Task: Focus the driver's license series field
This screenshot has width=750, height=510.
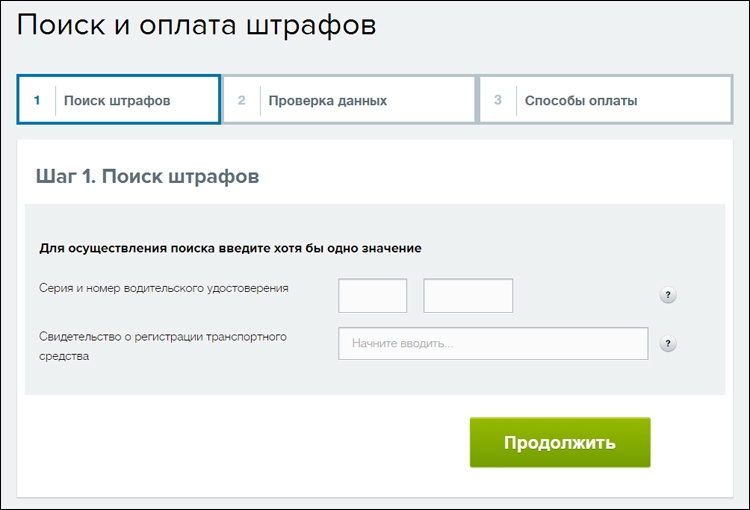Action: 373,296
